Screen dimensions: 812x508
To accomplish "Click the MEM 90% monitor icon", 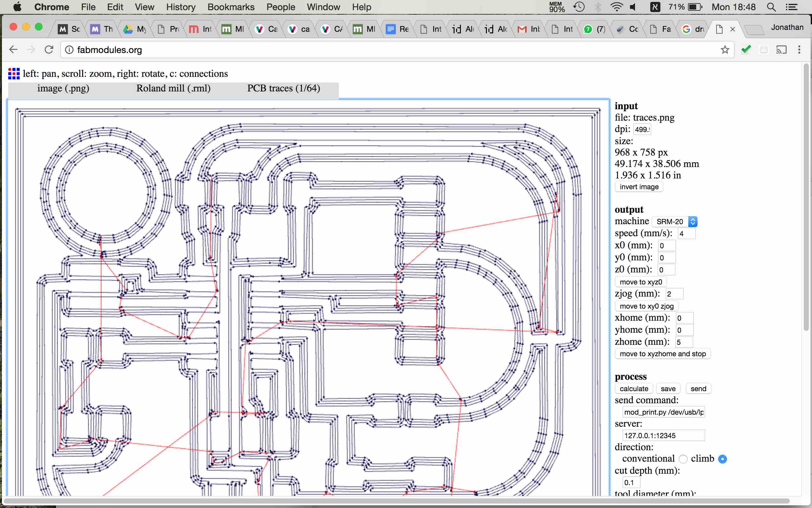I will pyautogui.click(x=557, y=7).
